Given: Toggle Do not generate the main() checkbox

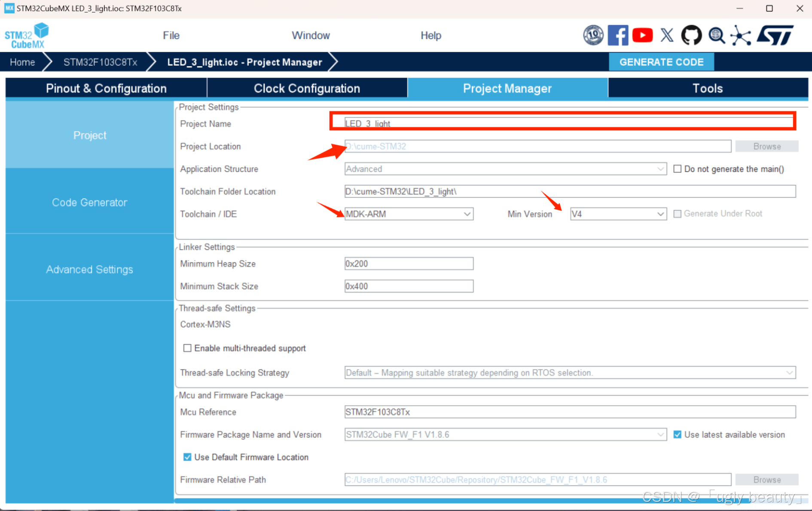Looking at the screenshot, I should pos(677,169).
